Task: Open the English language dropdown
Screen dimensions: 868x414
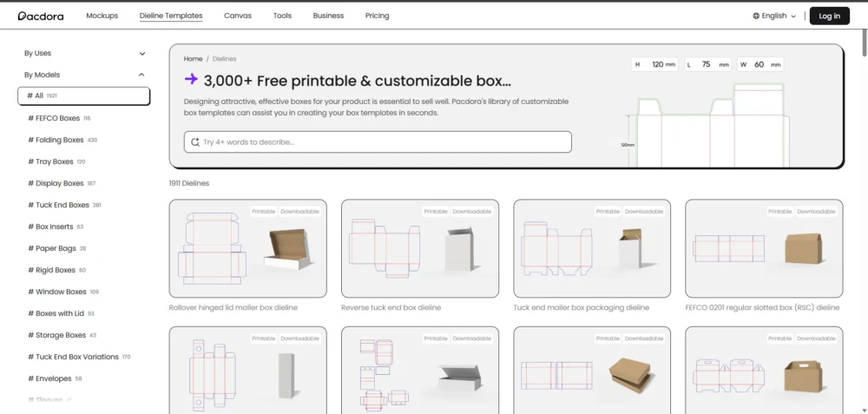Action: click(x=774, y=16)
